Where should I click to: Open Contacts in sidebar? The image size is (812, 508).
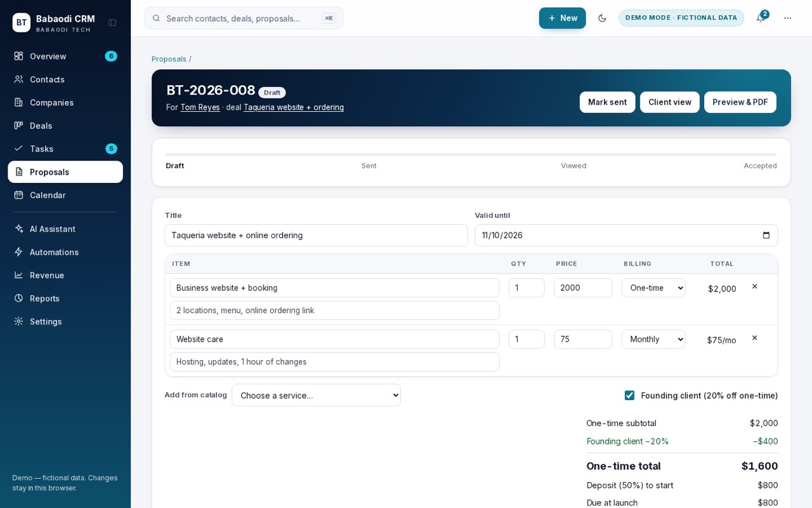point(65,79)
